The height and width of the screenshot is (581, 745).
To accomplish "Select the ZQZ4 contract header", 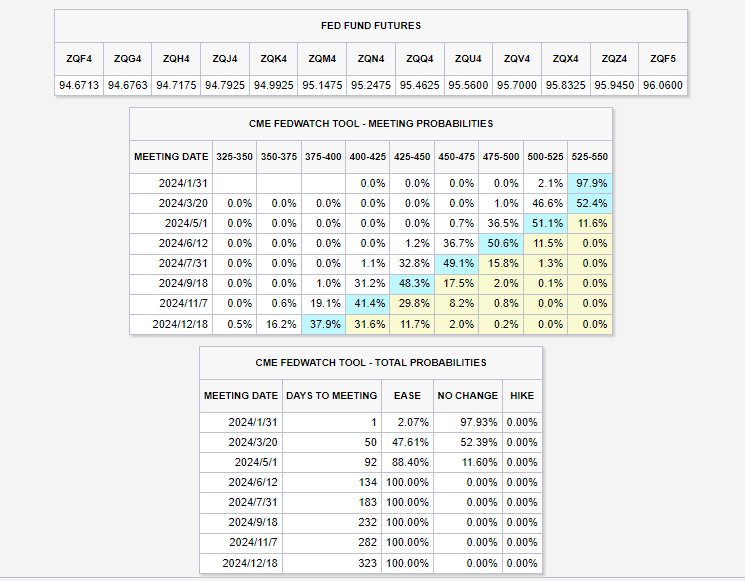I will coord(614,59).
